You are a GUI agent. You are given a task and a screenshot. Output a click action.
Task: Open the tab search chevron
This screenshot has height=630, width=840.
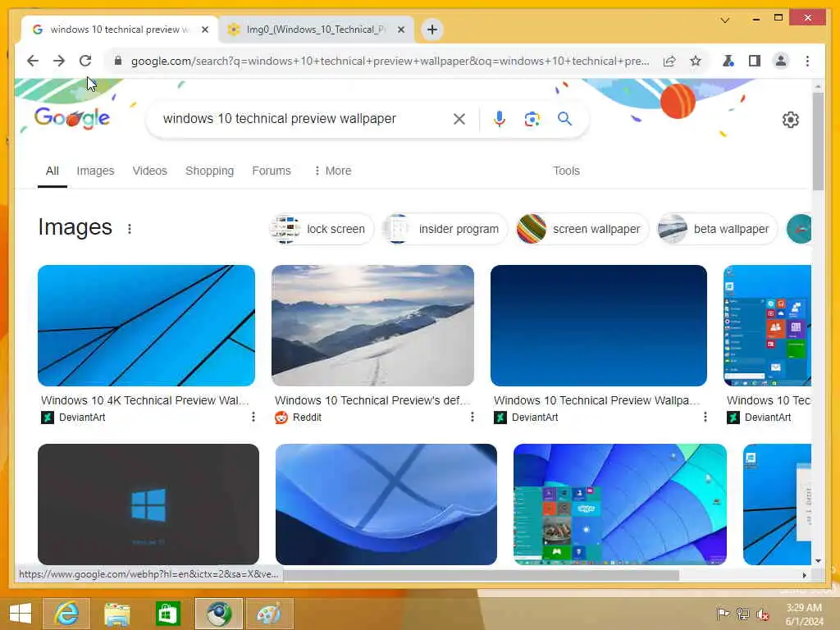click(x=725, y=21)
